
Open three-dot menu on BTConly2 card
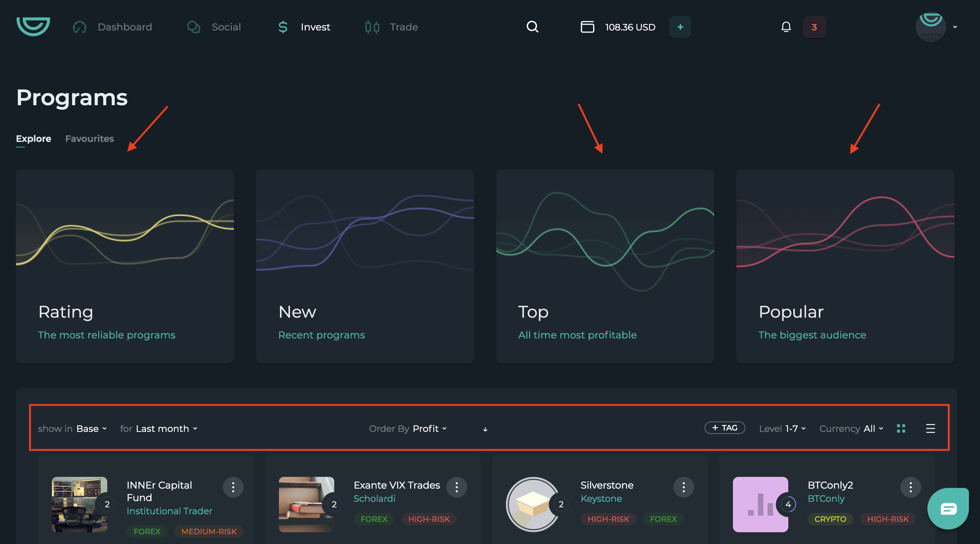tap(910, 487)
